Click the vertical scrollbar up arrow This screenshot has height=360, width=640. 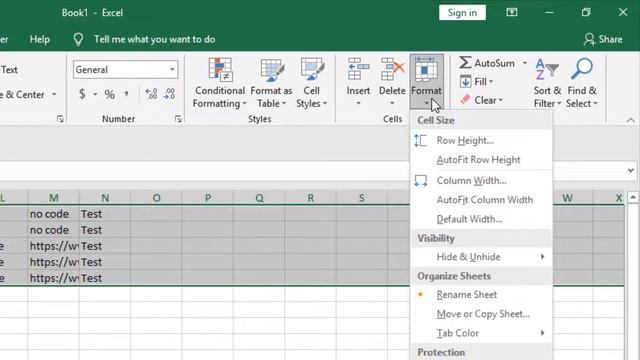point(633,198)
